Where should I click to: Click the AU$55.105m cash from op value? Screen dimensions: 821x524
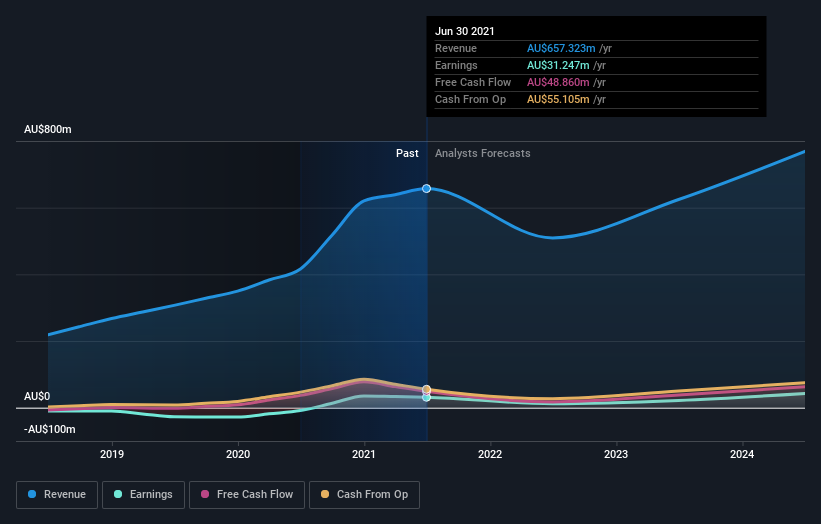pos(558,99)
